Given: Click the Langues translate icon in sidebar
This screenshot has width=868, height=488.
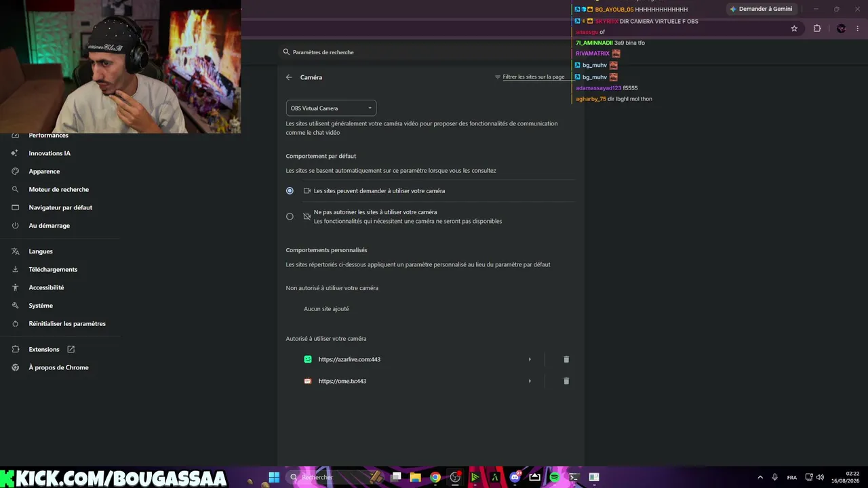Looking at the screenshot, I should (x=15, y=251).
